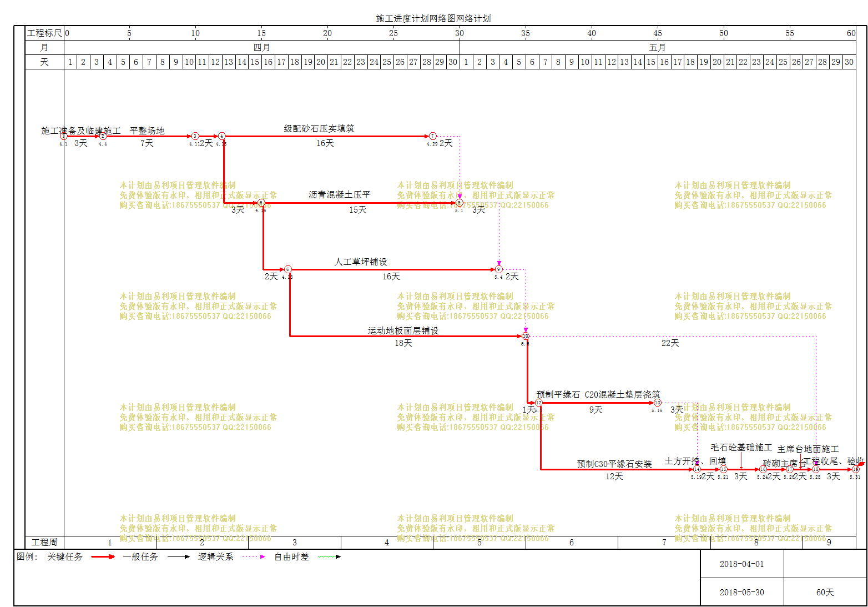Viewport: 868px width, 607px height.
Task: Click the 关键任务 legend entry
Action: [65, 556]
